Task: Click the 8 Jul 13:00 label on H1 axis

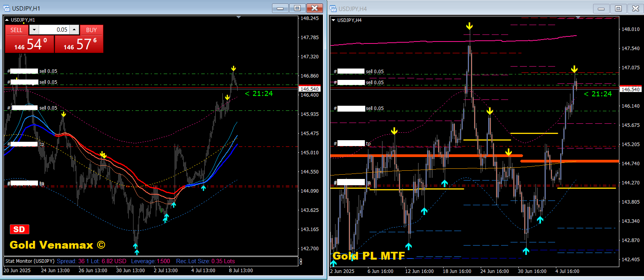Action: (241, 271)
